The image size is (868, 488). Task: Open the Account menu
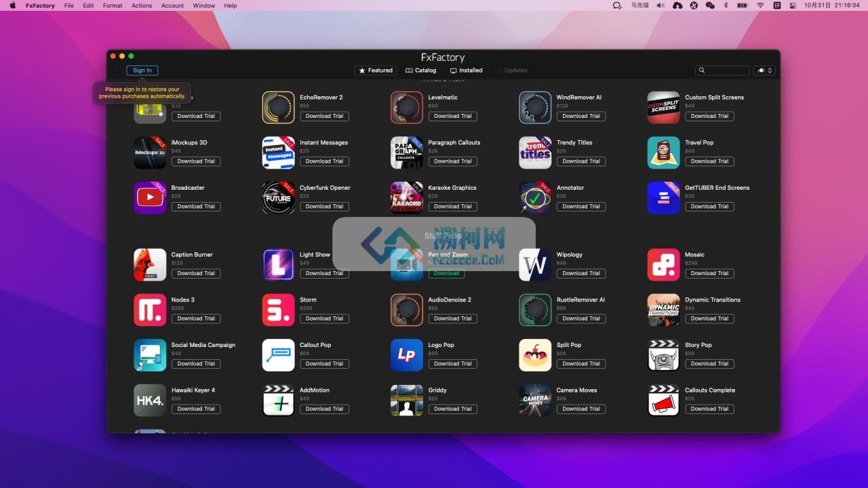coord(172,5)
